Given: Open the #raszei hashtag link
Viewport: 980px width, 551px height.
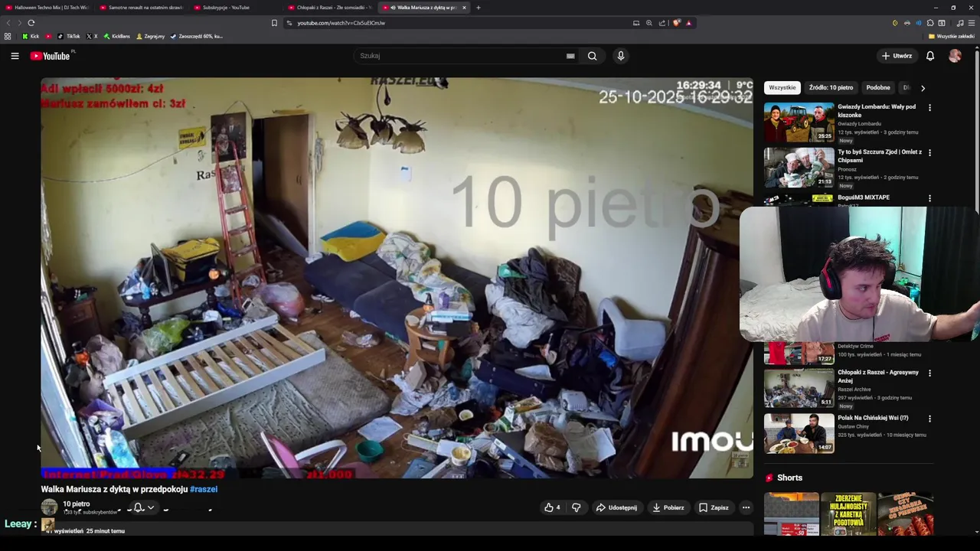Looking at the screenshot, I should [204, 489].
